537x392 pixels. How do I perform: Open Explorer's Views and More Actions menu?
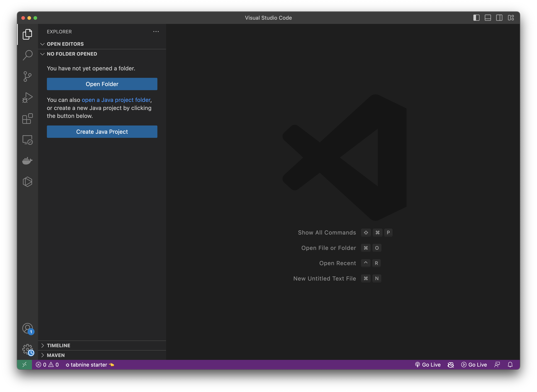pyautogui.click(x=156, y=32)
